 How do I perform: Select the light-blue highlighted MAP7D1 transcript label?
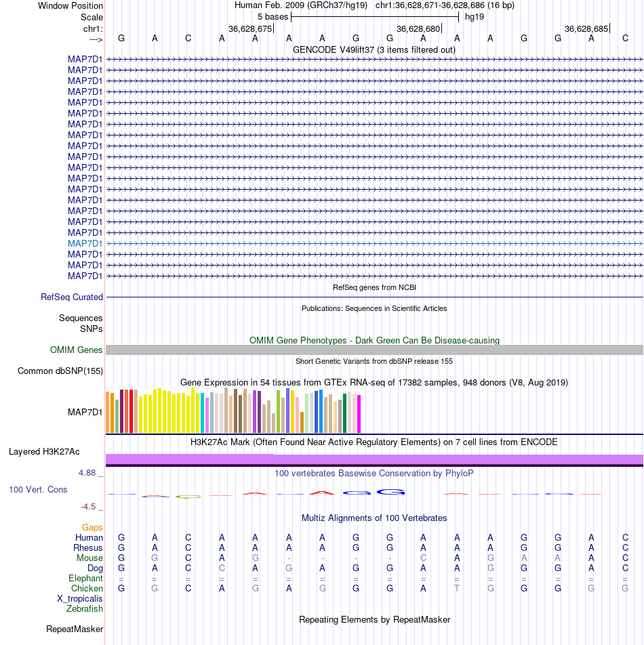(85, 243)
